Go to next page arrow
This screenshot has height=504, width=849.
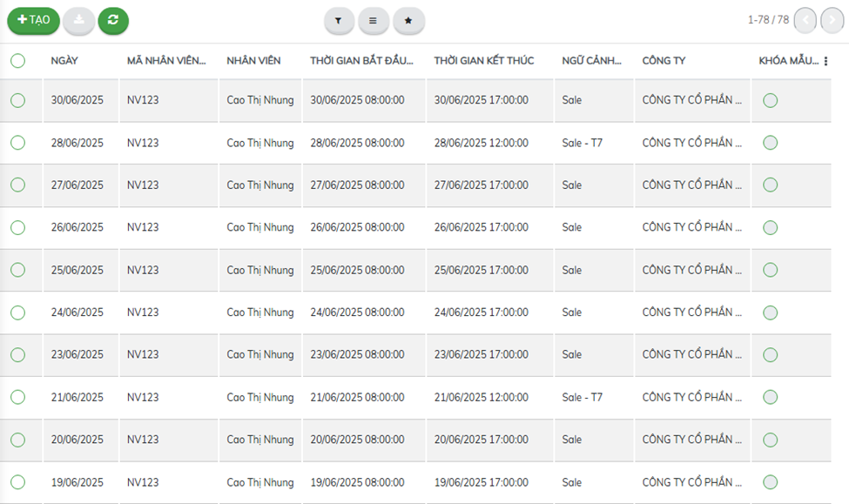(832, 21)
